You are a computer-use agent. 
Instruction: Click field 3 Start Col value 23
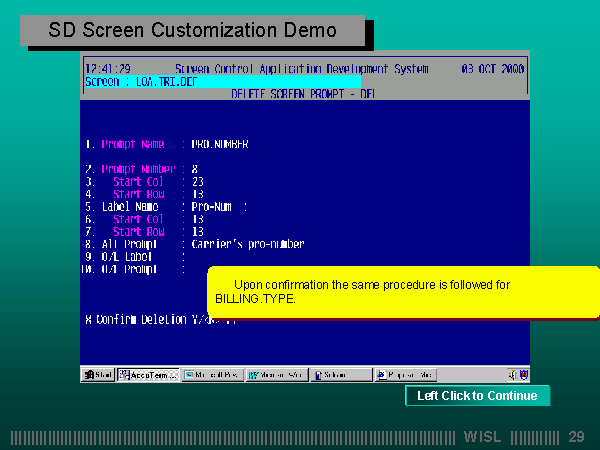(198, 182)
